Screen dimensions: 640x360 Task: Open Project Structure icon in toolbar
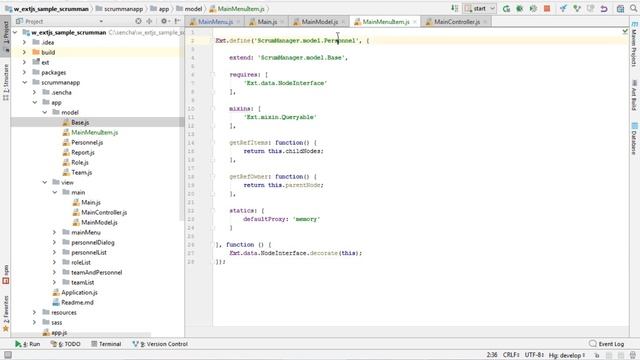pyautogui.click(x=620, y=9)
